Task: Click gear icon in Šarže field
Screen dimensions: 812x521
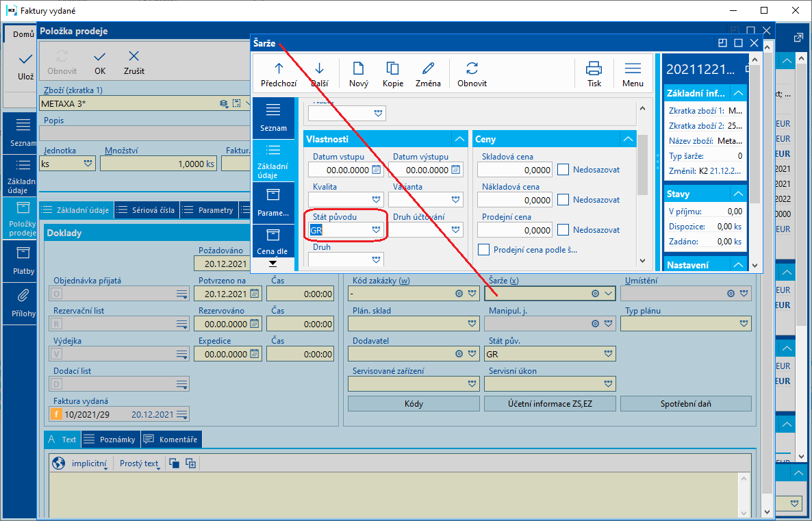Action: (x=596, y=294)
